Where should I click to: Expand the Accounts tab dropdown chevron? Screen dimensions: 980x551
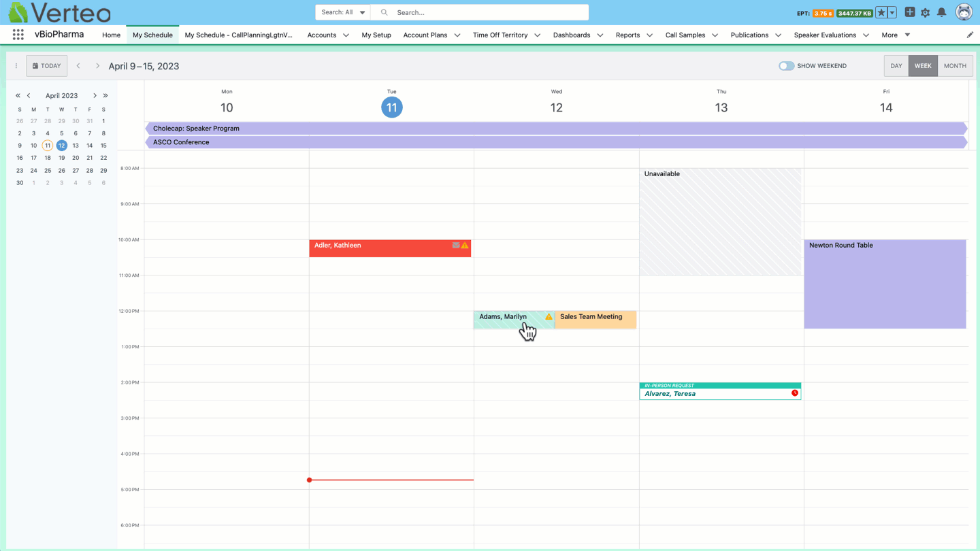(346, 35)
